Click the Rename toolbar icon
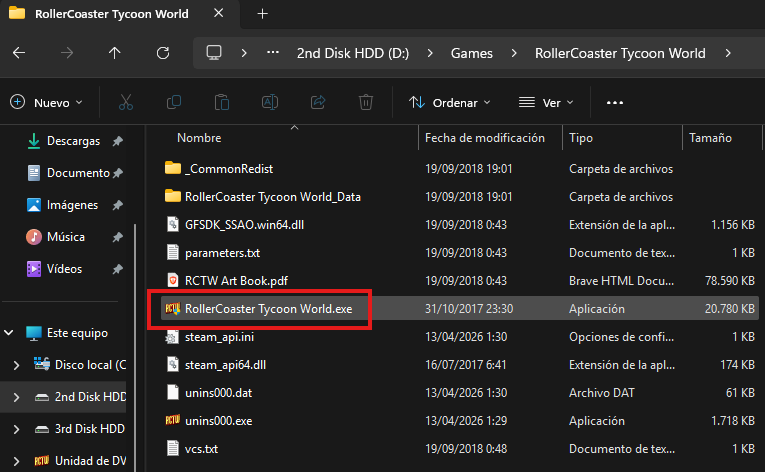Viewport: 765px width, 472px height. (270, 103)
